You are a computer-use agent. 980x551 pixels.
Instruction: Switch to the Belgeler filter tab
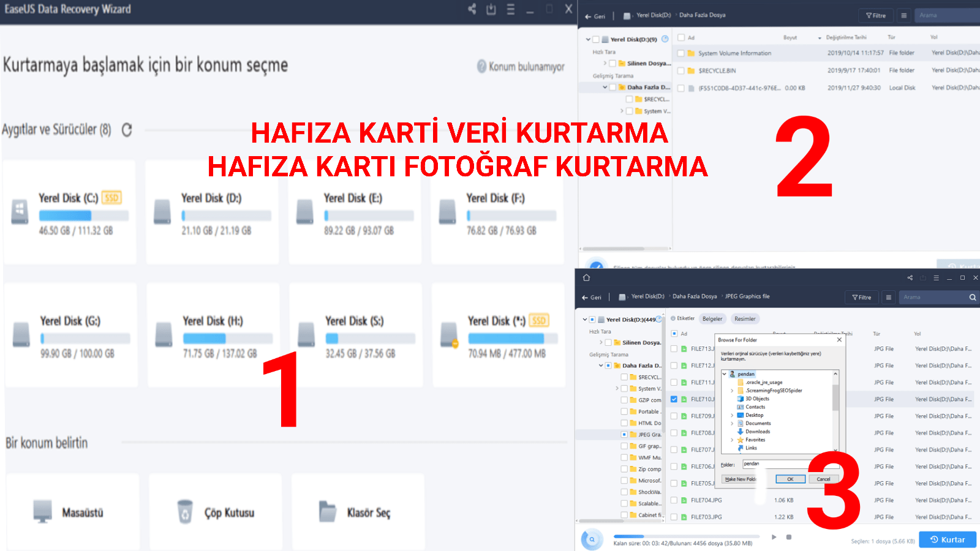(712, 319)
